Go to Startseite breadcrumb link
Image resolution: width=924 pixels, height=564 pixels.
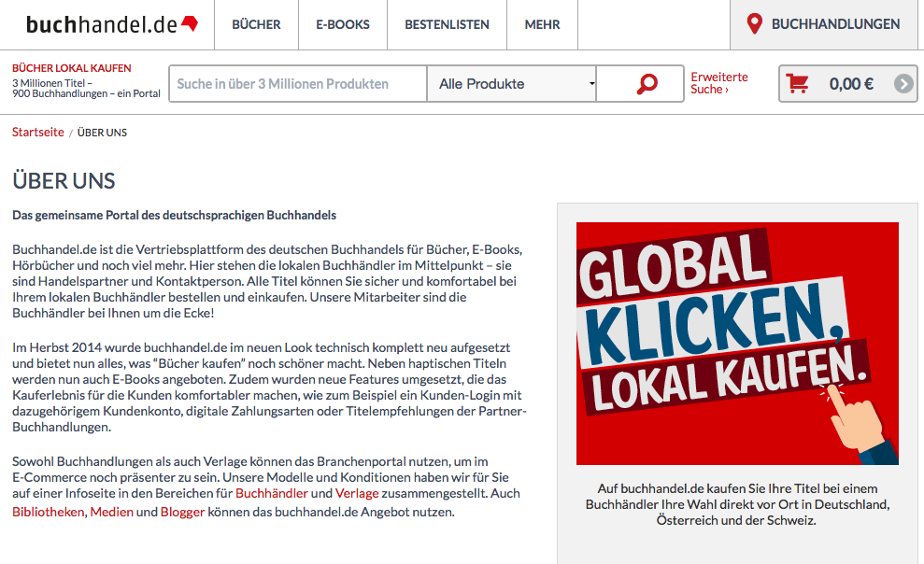[38, 133]
